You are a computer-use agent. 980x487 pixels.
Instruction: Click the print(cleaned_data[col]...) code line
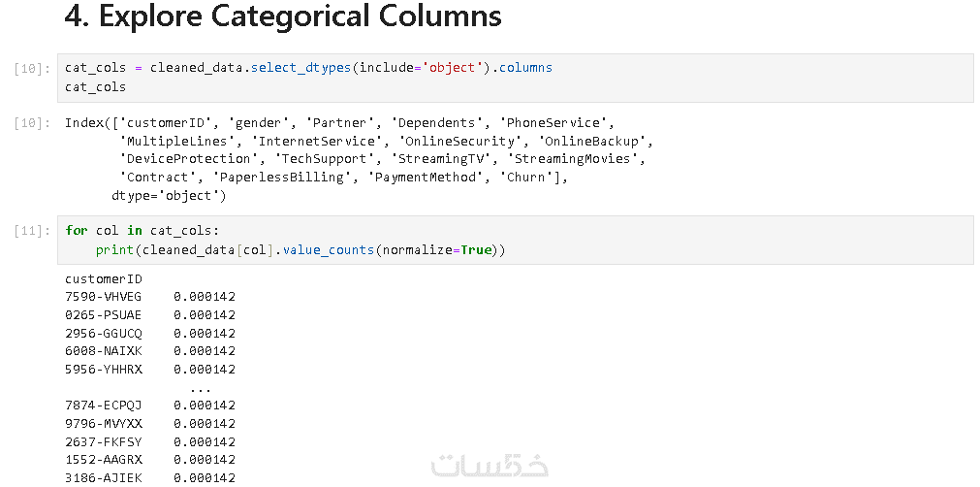300,250
